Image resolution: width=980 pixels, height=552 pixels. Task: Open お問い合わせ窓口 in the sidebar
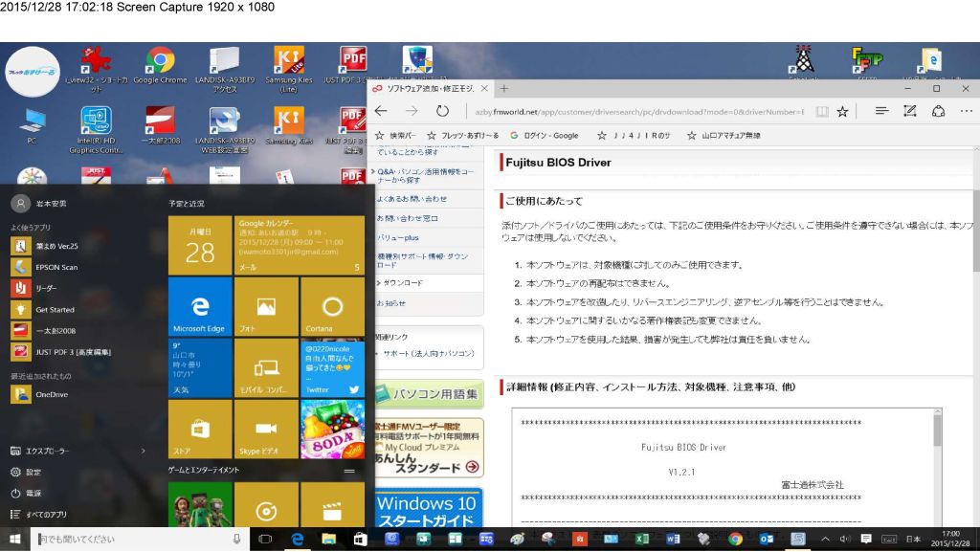click(407, 218)
